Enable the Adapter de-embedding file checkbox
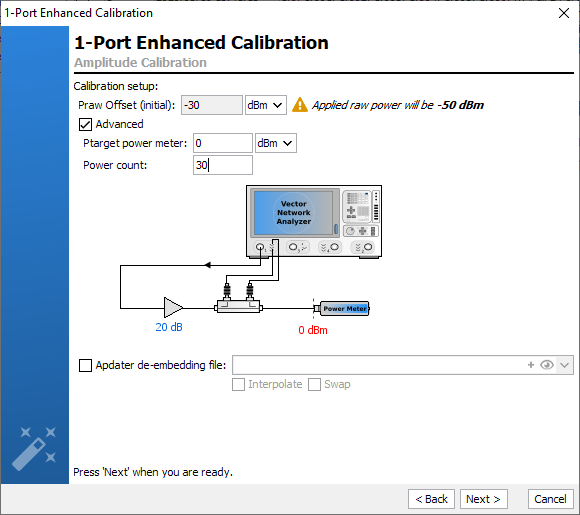 85,365
